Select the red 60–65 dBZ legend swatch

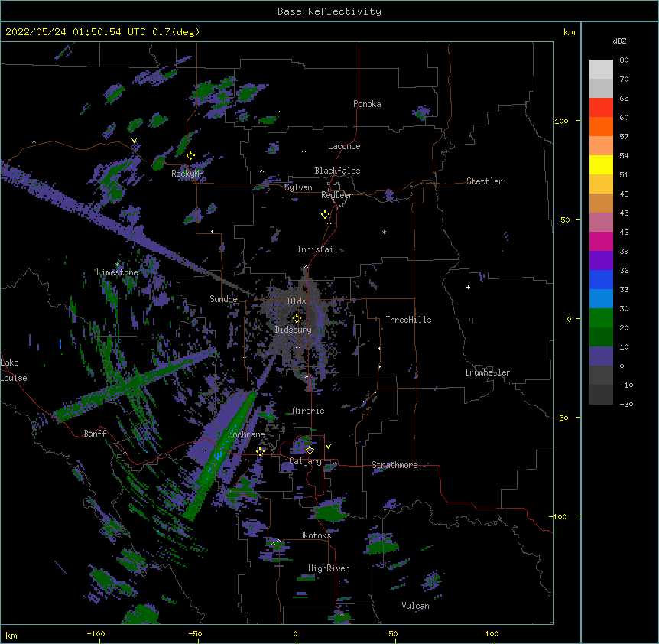(601, 107)
